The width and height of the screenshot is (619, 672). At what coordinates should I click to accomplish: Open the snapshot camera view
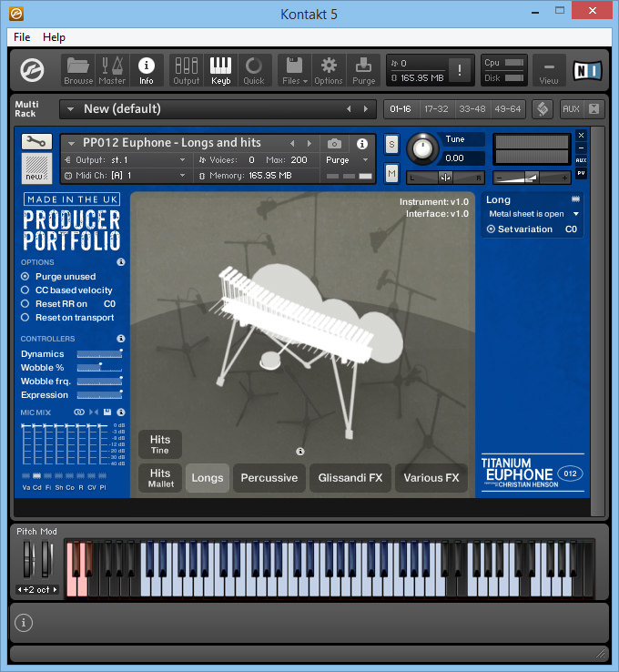(335, 144)
